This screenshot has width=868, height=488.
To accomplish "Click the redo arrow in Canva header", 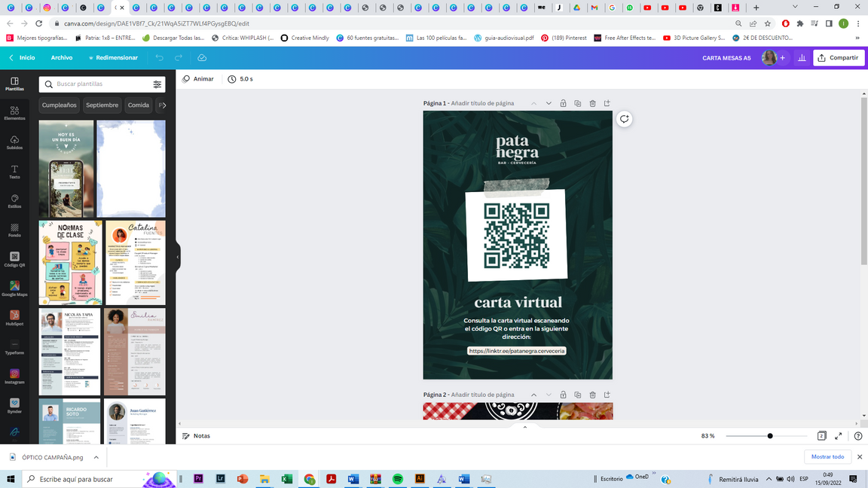I will [x=179, y=57].
